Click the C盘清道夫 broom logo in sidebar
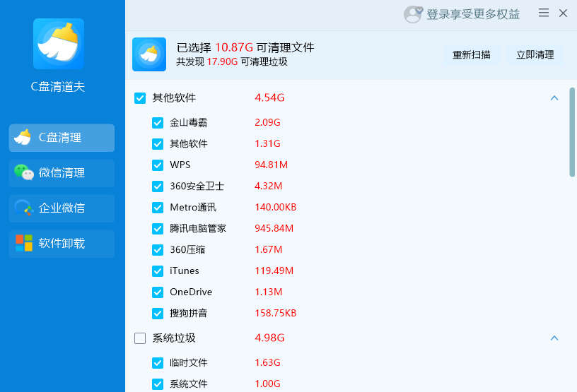This screenshot has height=392, width=577. tap(59, 44)
